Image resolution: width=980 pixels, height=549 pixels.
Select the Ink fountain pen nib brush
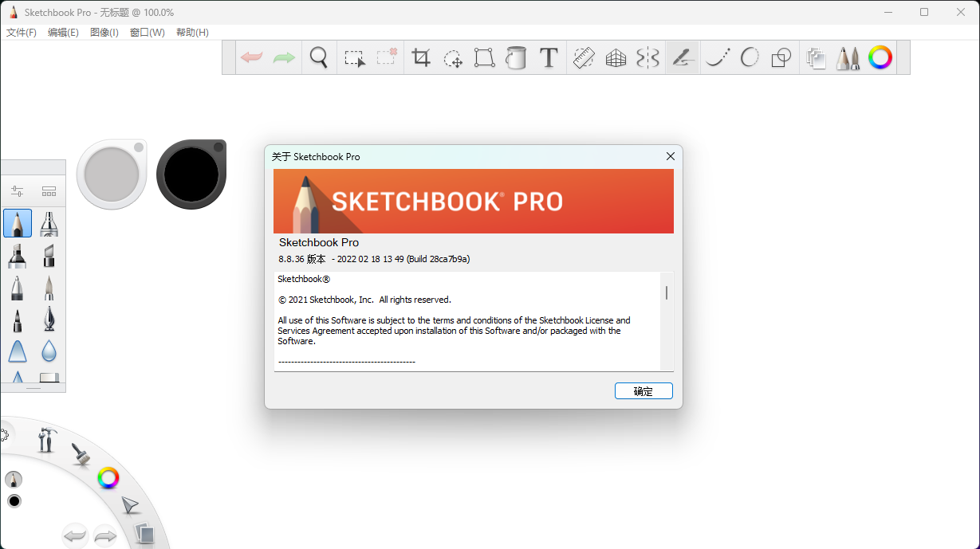pyautogui.click(x=49, y=320)
